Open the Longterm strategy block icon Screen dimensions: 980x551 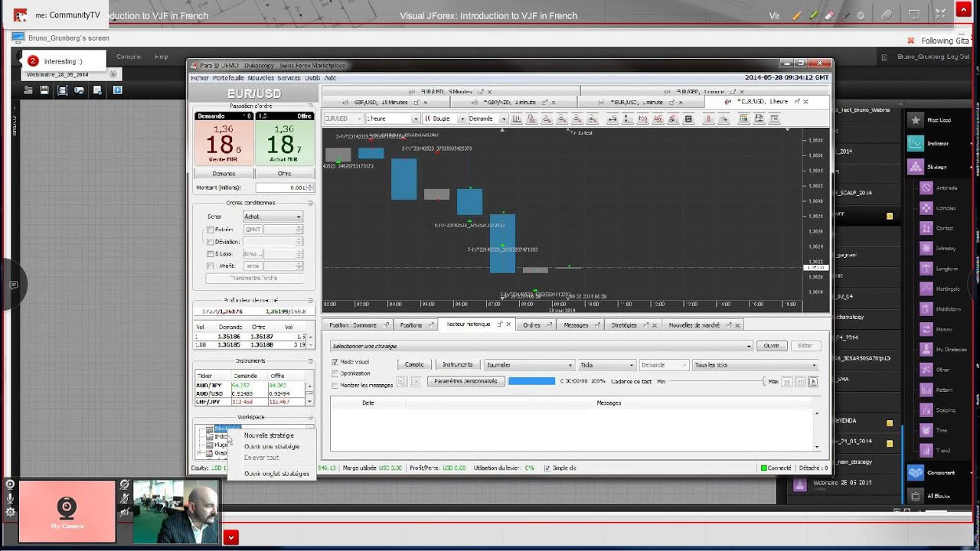[926, 269]
